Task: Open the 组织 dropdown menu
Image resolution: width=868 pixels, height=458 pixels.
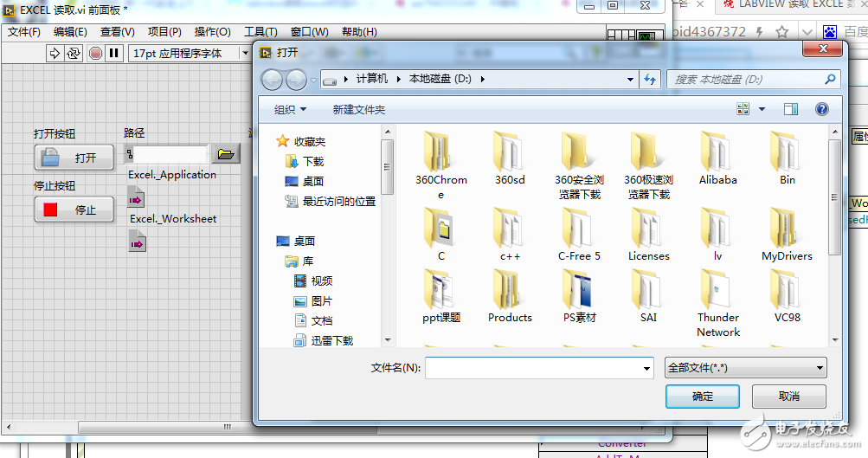Action: (290, 110)
